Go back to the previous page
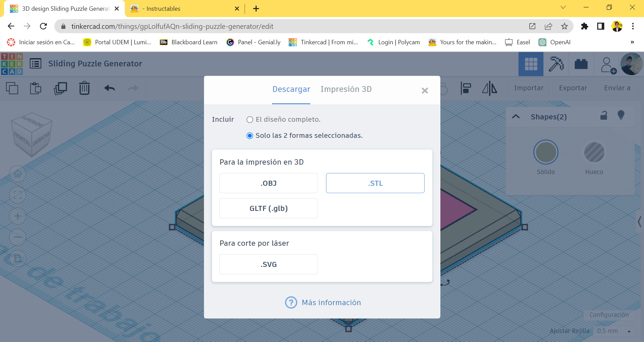The image size is (644, 342). (11, 26)
